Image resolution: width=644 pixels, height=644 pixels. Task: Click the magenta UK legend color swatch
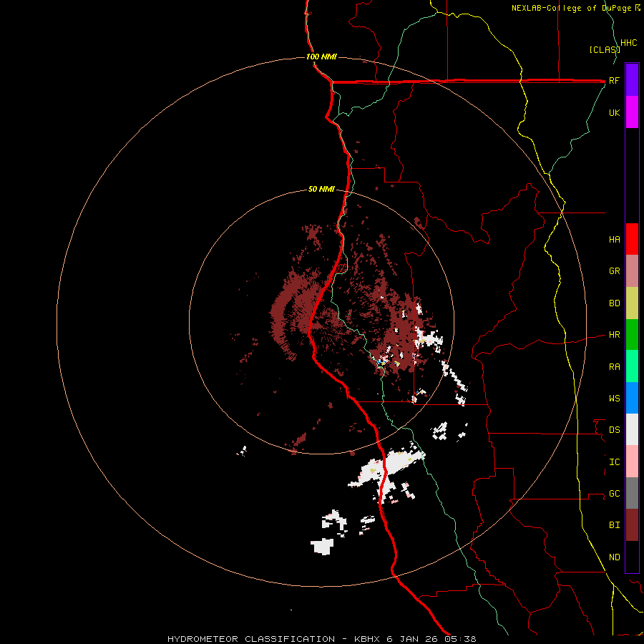coord(632,112)
